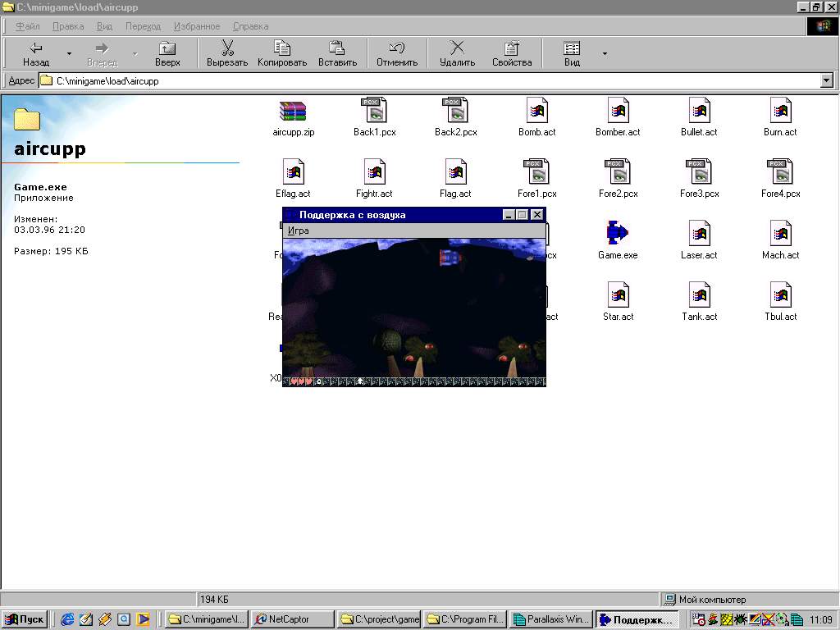The width and height of the screenshot is (840, 630).
Task: Open the Игра menu in game window
Action: tap(298, 231)
